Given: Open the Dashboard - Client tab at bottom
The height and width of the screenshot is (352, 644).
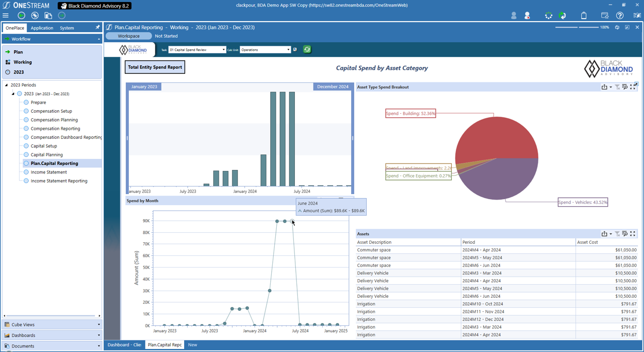Looking at the screenshot, I should (x=124, y=345).
